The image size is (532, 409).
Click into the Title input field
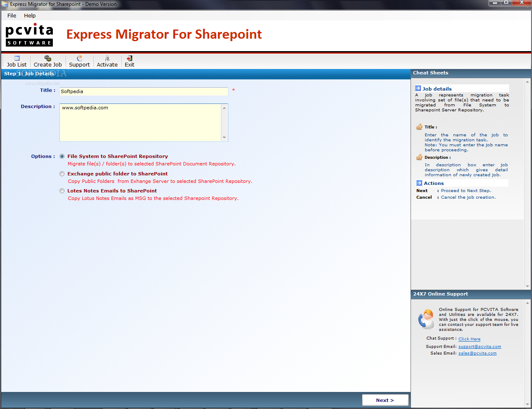[x=144, y=91]
